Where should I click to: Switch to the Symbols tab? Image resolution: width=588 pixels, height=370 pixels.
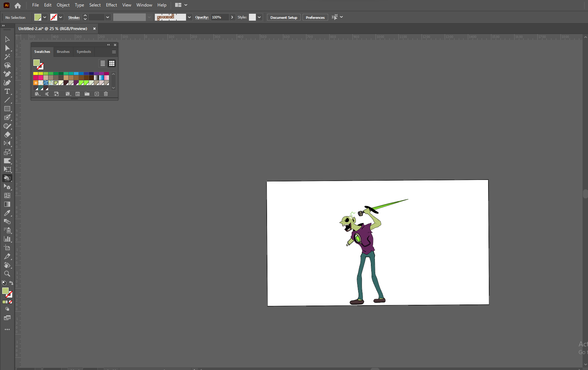84,52
